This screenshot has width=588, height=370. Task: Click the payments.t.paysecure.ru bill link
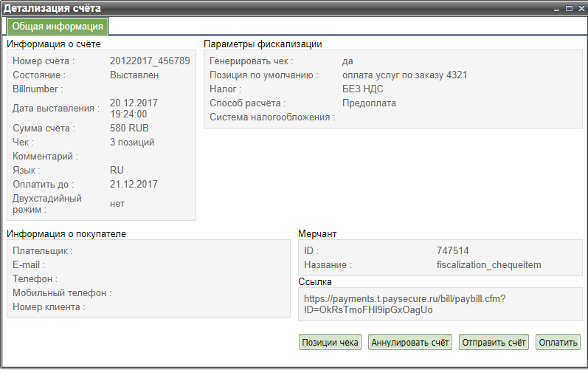[x=404, y=304]
